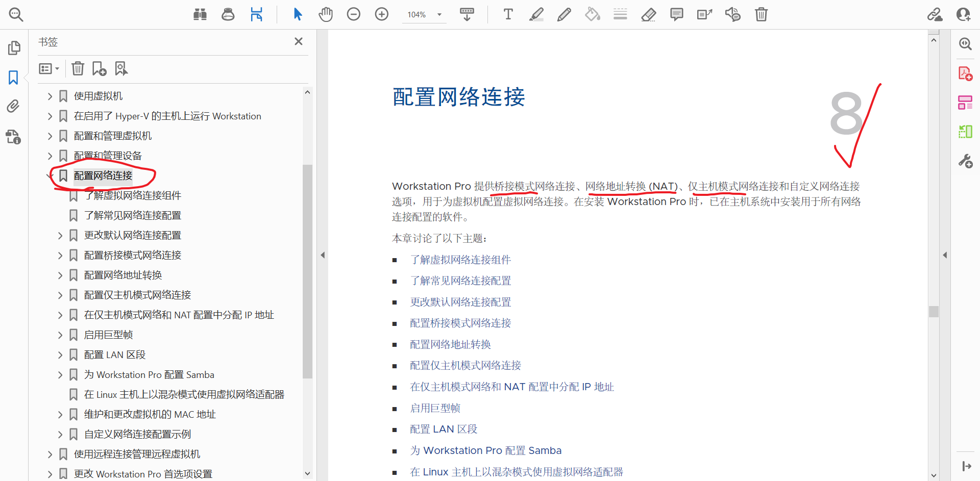Open the bookmark options dropdown menu
This screenshot has width=980, height=481.
(x=50, y=68)
